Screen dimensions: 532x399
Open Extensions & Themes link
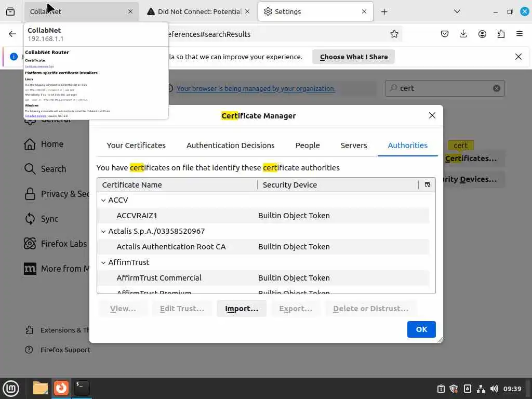[57, 330]
